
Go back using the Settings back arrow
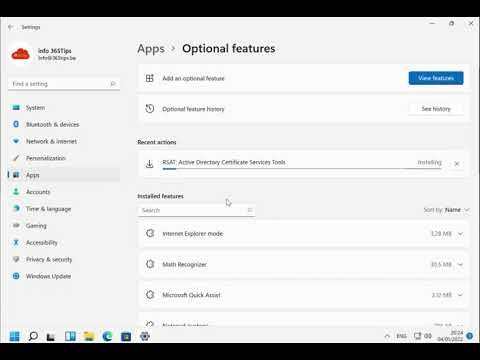pyautogui.click(x=11, y=27)
